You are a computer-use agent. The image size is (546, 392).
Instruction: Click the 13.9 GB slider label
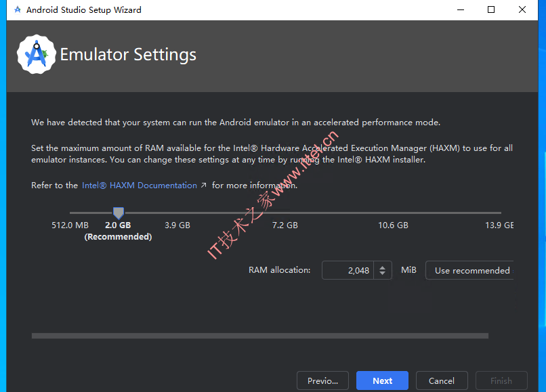(x=499, y=225)
